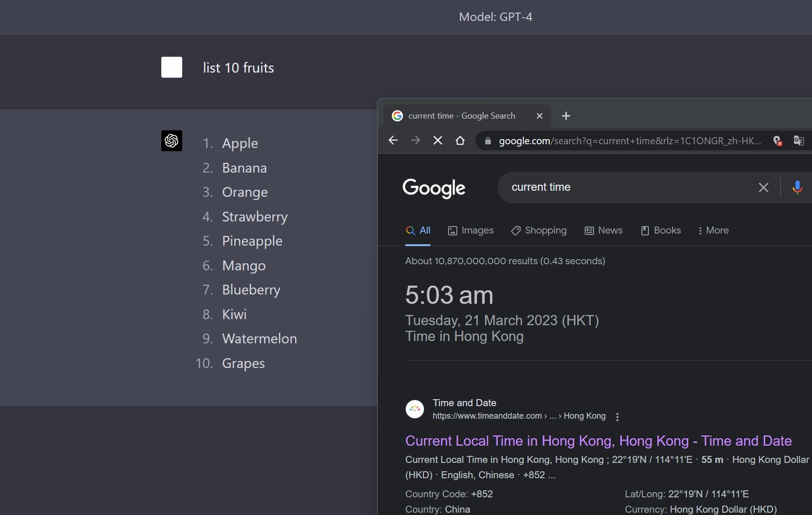
Task: Click Banana in the fruit list
Action: [x=244, y=168]
